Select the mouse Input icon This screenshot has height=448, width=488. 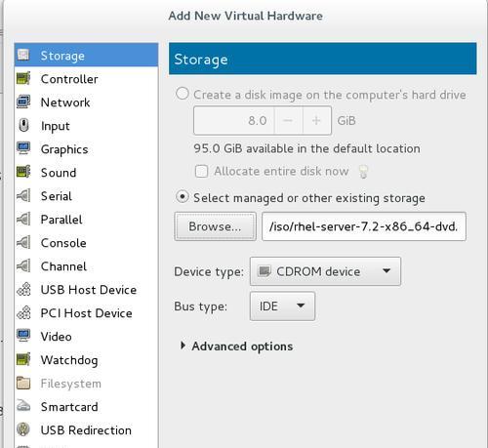click(x=23, y=126)
